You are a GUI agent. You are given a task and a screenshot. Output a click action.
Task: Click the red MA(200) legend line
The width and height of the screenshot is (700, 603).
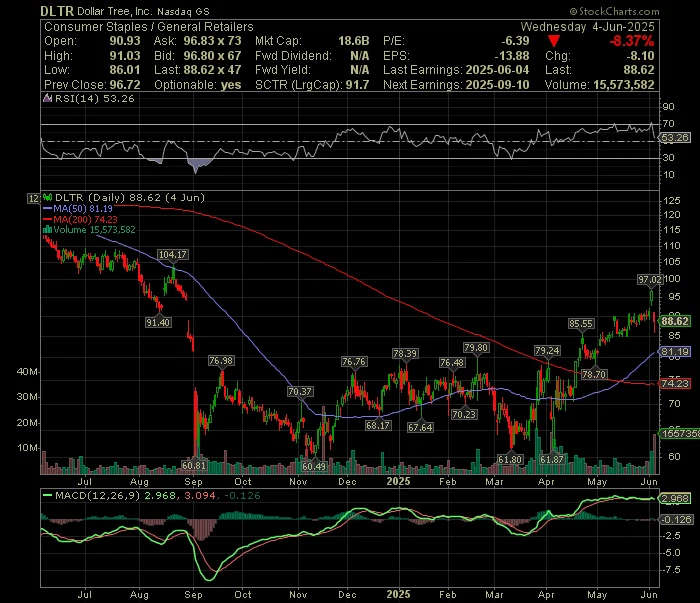[48, 220]
